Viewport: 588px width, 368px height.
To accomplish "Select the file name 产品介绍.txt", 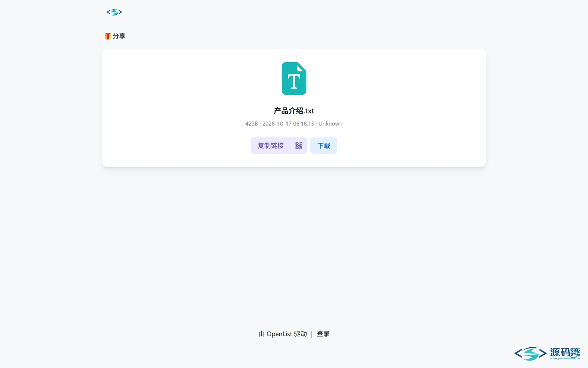I will pyautogui.click(x=294, y=111).
